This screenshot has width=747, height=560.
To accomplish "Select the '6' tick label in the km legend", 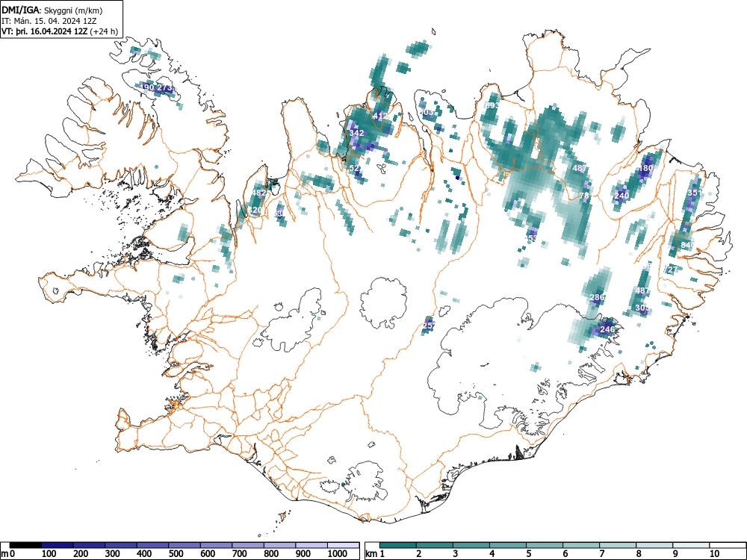I will pos(565,553).
